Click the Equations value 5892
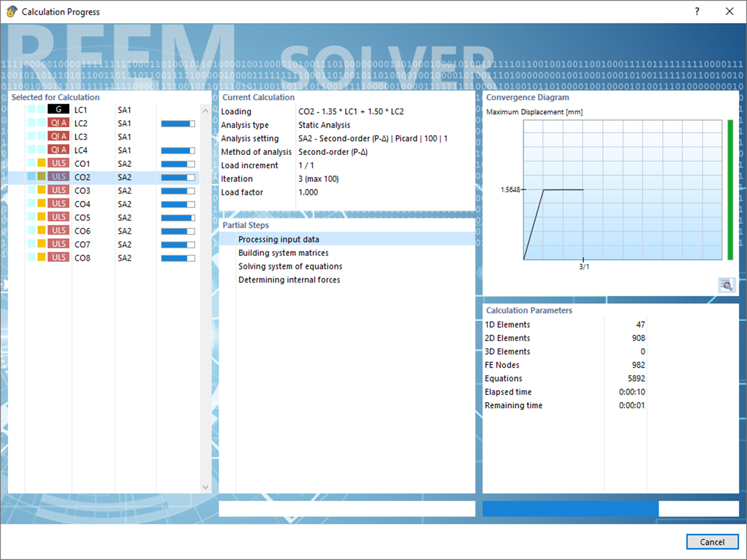747x560 pixels. 636,378
